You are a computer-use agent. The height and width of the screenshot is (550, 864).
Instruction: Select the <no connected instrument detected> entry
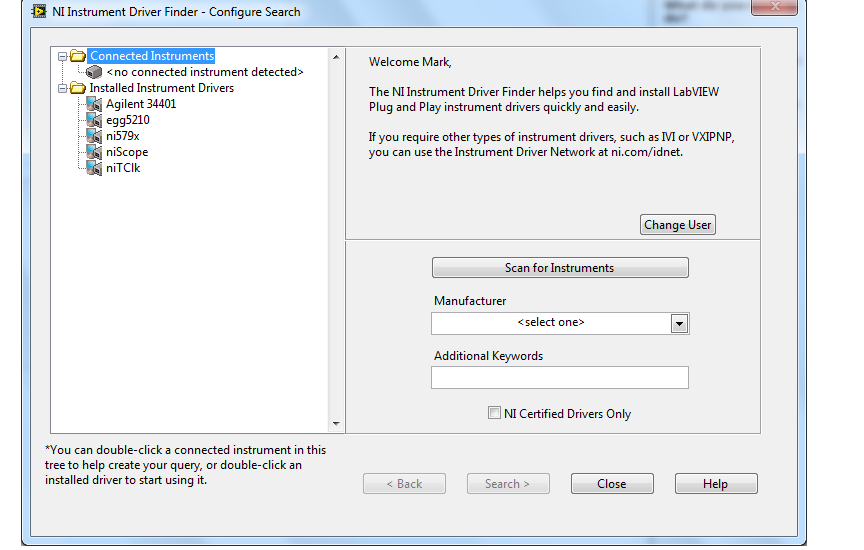pos(205,72)
